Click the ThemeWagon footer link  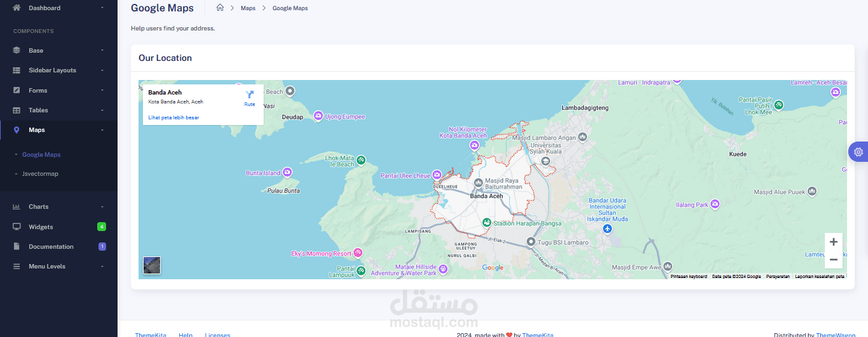[x=835, y=335]
